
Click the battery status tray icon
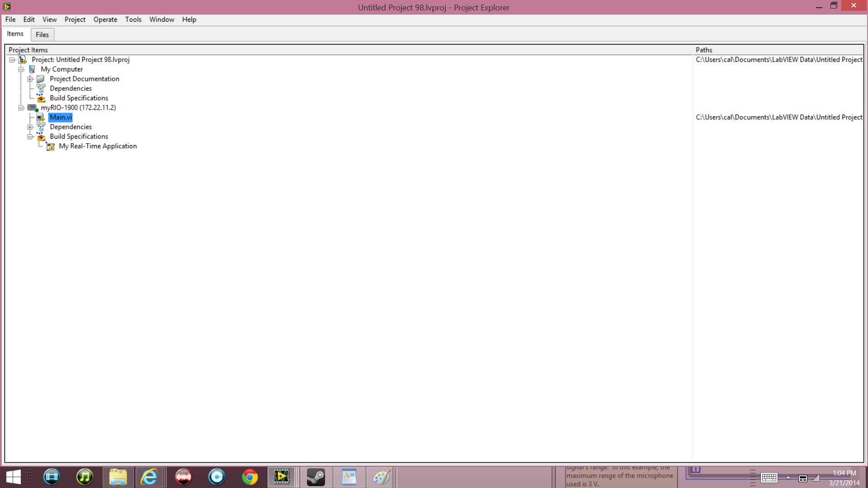[x=803, y=478]
